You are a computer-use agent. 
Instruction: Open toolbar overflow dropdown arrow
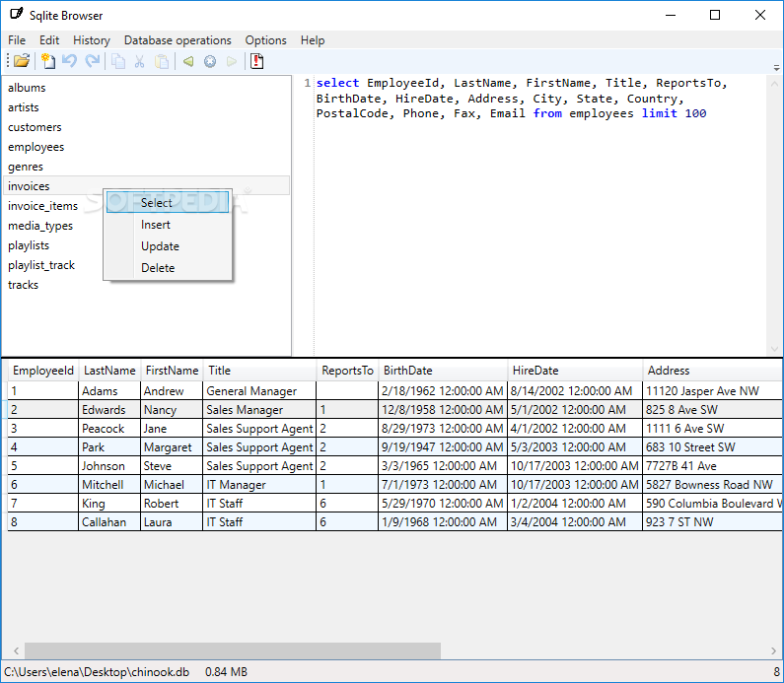[x=776, y=67]
